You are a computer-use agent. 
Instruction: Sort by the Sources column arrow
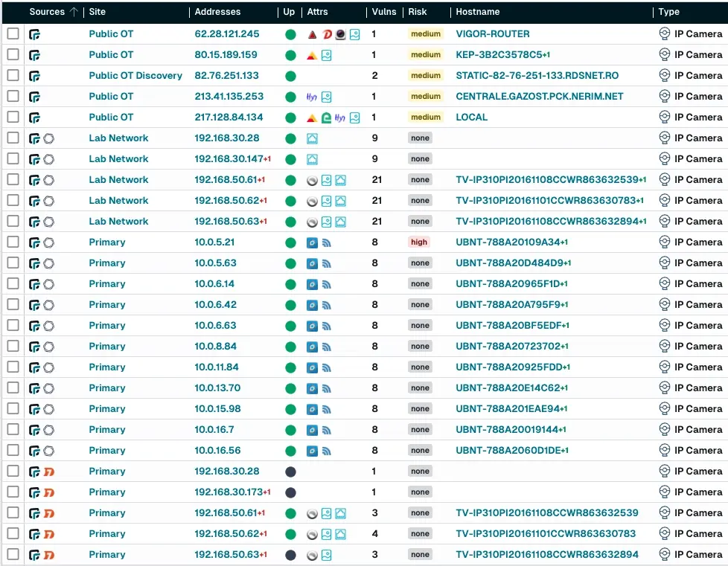pos(73,12)
